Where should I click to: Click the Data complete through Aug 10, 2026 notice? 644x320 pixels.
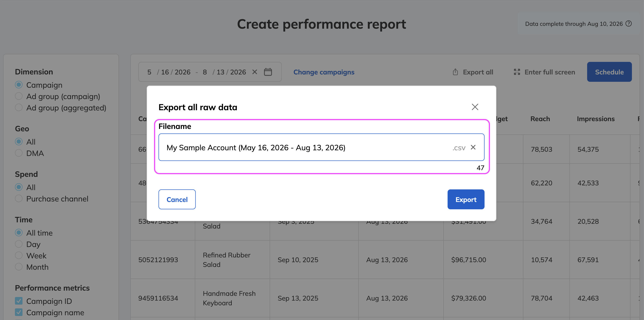(574, 24)
